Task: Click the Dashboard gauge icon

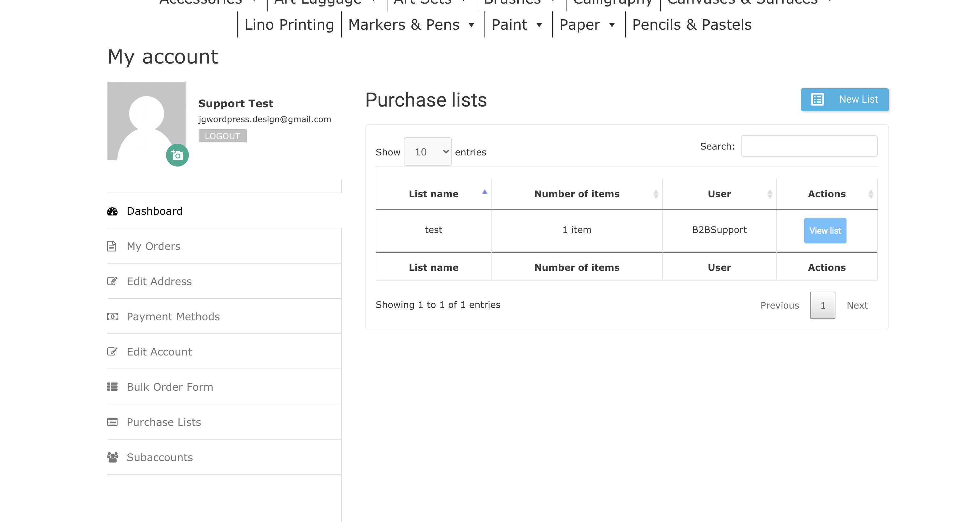Action: pos(112,211)
